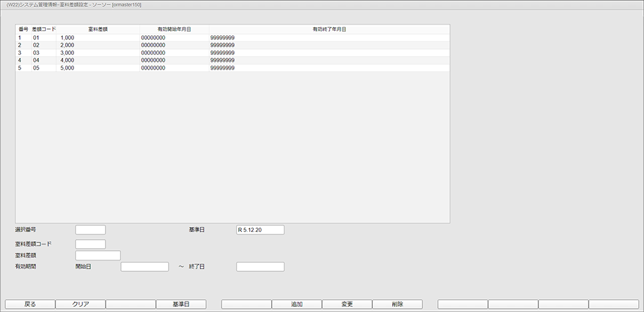Select the 室料差額コード input field
644x312 pixels.
[90, 244]
